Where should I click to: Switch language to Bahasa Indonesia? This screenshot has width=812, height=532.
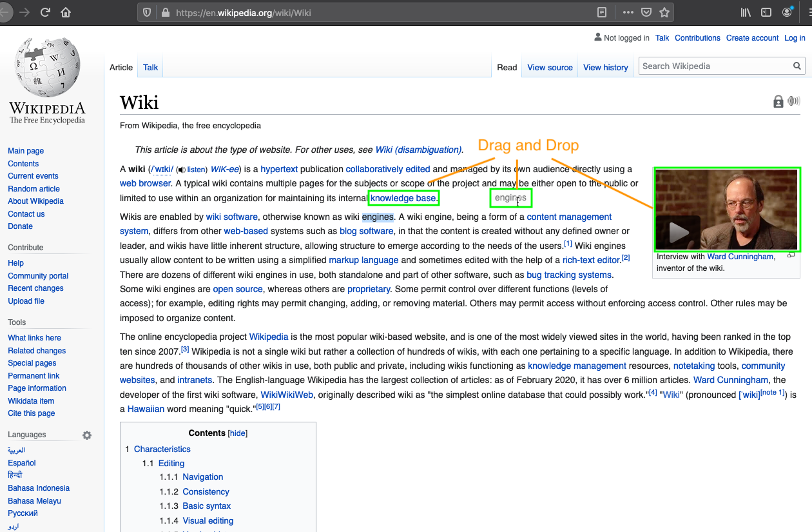(x=39, y=488)
